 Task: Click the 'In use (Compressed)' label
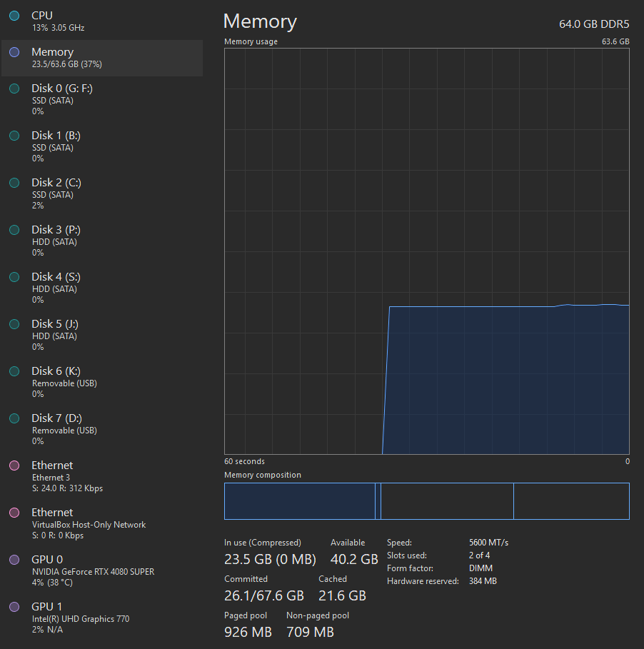tap(263, 542)
